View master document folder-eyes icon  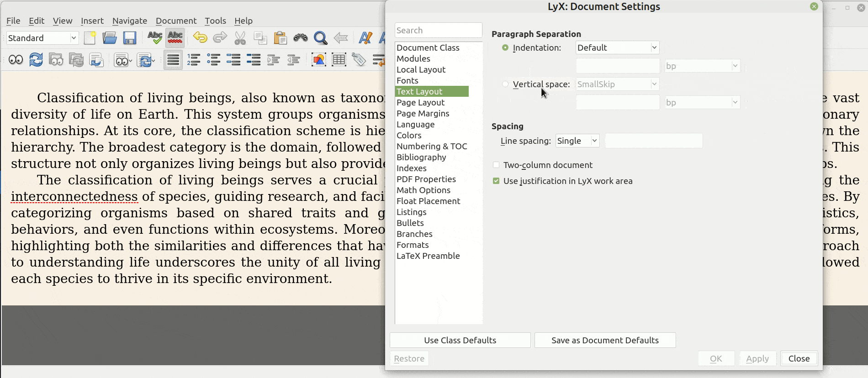(56, 60)
